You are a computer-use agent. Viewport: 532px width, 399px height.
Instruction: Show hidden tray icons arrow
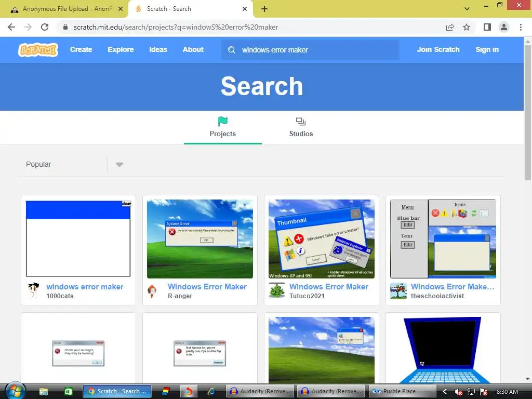(x=445, y=392)
